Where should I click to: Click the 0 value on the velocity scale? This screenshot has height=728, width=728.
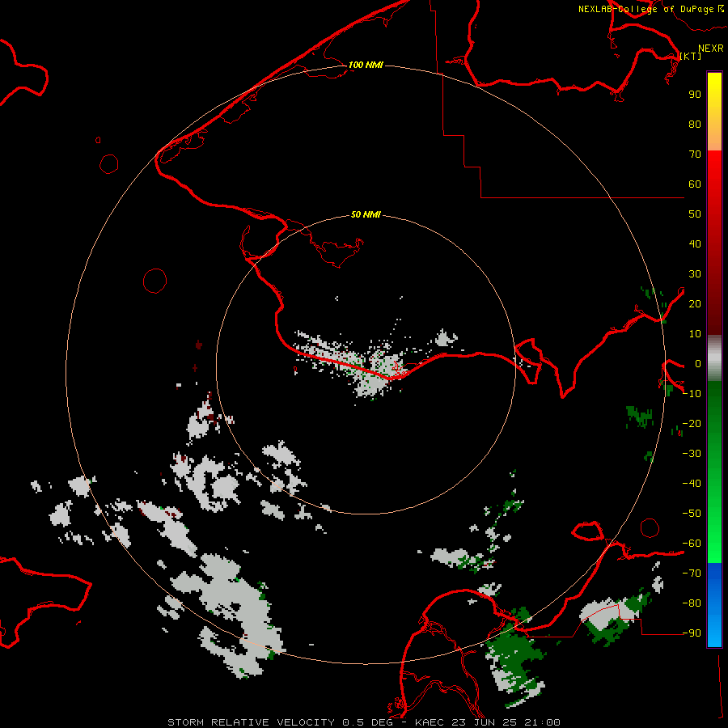(x=697, y=364)
